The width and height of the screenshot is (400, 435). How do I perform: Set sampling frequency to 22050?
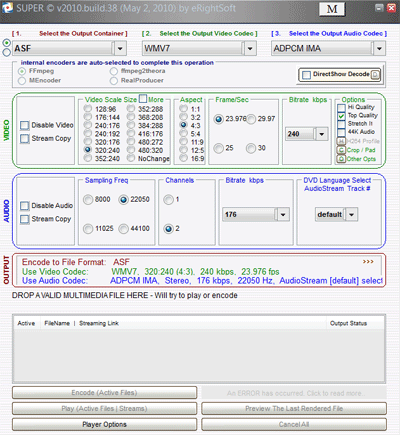123,200
